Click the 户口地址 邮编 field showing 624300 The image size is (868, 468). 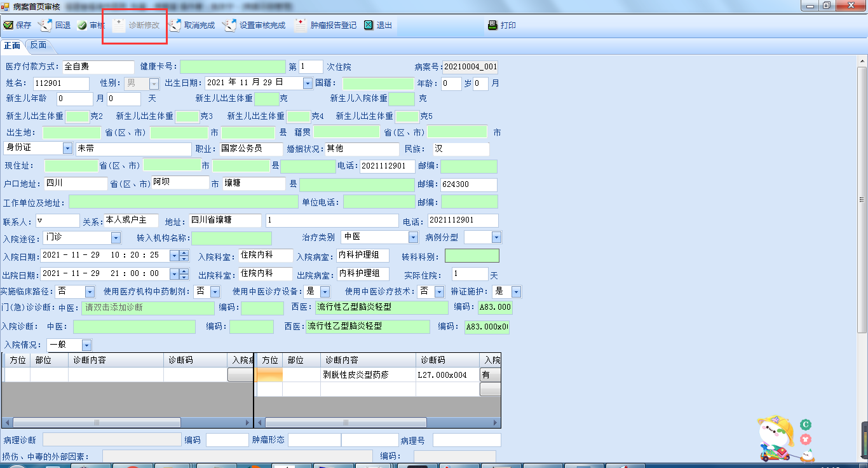coord(469,184)
